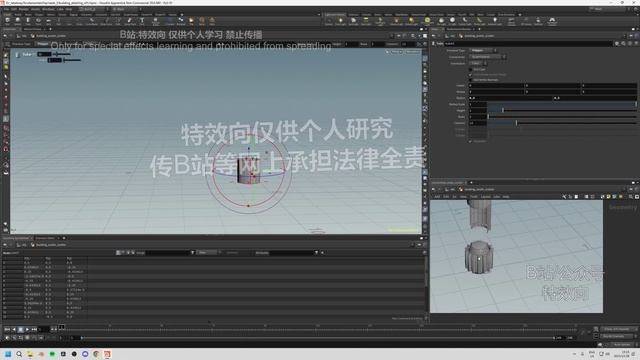
Task: Open the Key All Channels dropdown
Action: (x=619, y=336)
